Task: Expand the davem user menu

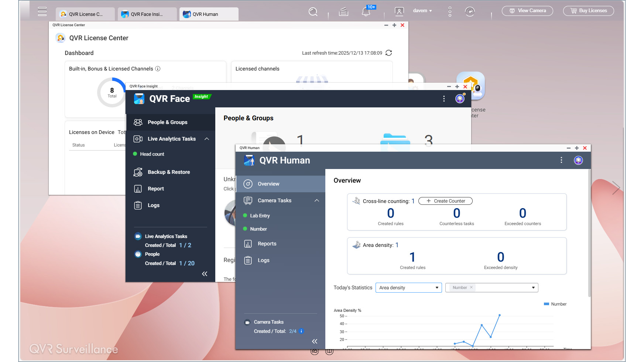Action: pyautogui.click(x=422, y=11)
